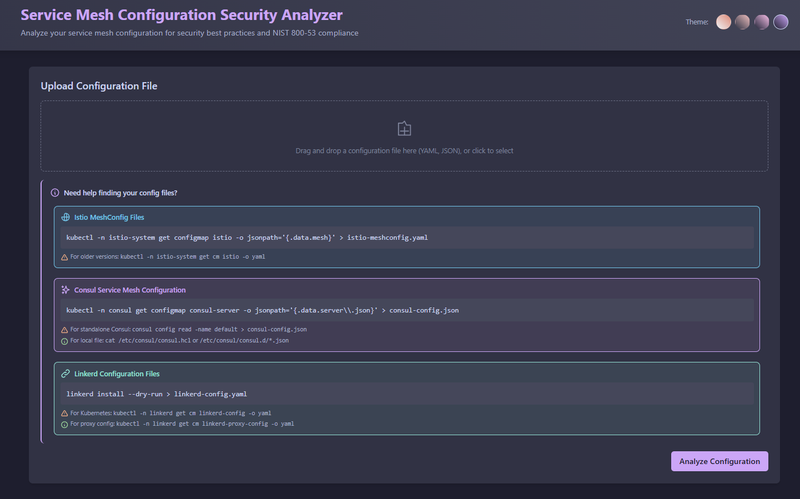Click the 'Need help finding your config files?' text
Screen dimensions: 800x499
click(120, 193)
